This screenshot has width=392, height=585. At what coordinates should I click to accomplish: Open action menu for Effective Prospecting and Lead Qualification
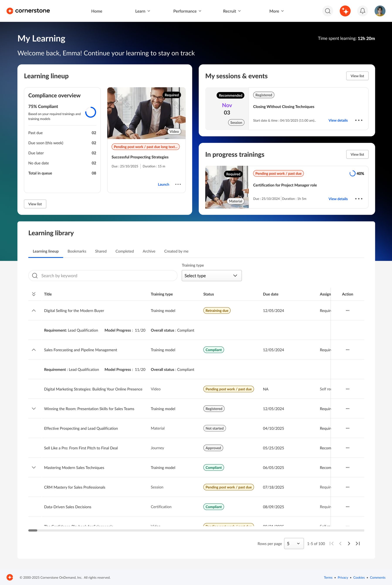coord(348,428)
